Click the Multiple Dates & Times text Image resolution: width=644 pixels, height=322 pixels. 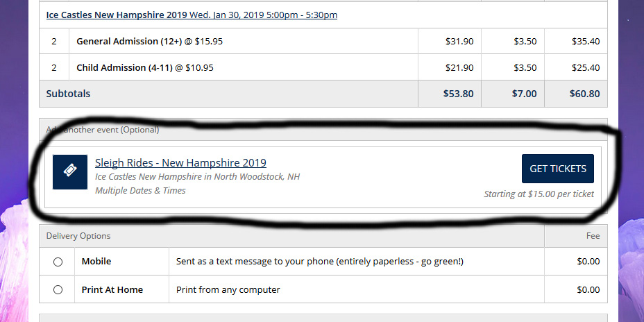[140, 191]
